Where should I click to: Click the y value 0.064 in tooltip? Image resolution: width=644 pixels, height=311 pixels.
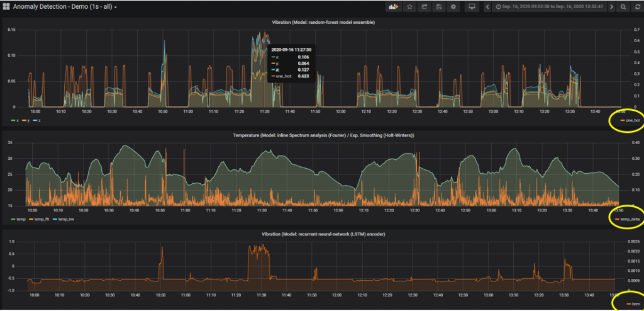pos(304,64)
